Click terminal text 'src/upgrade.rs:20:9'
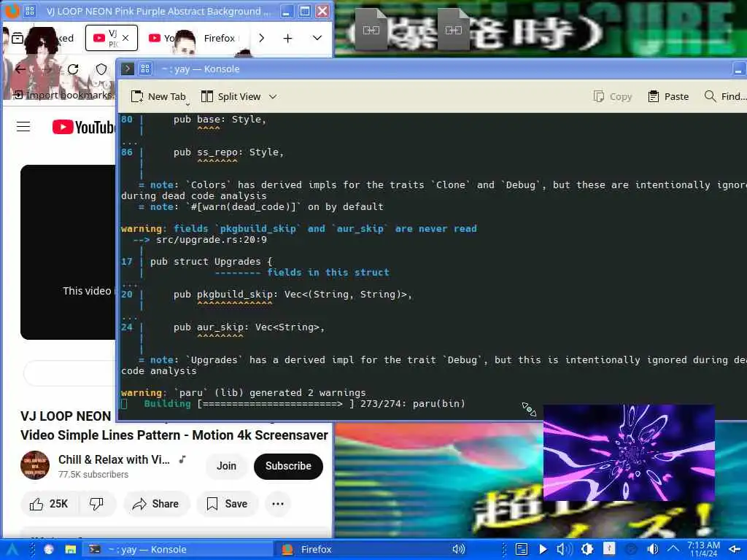Viewport: 747px width, 560px height. tap(212, 239)
